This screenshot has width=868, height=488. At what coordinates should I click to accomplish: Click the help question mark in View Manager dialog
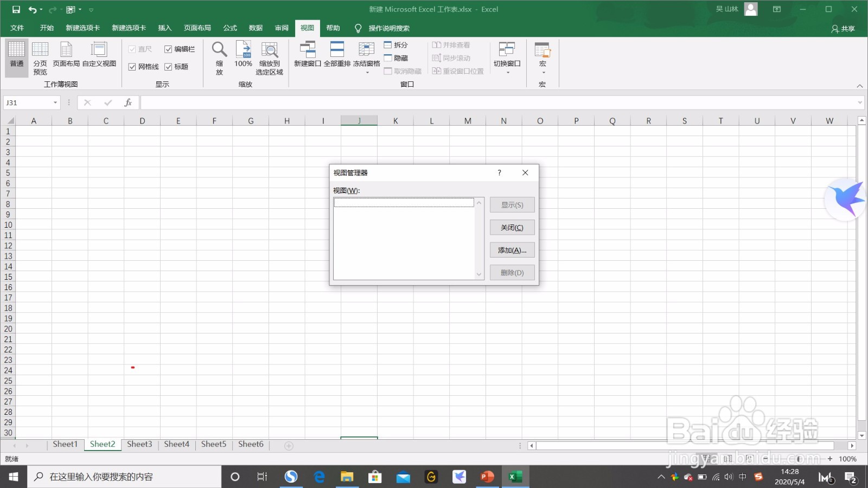[499, 172]
